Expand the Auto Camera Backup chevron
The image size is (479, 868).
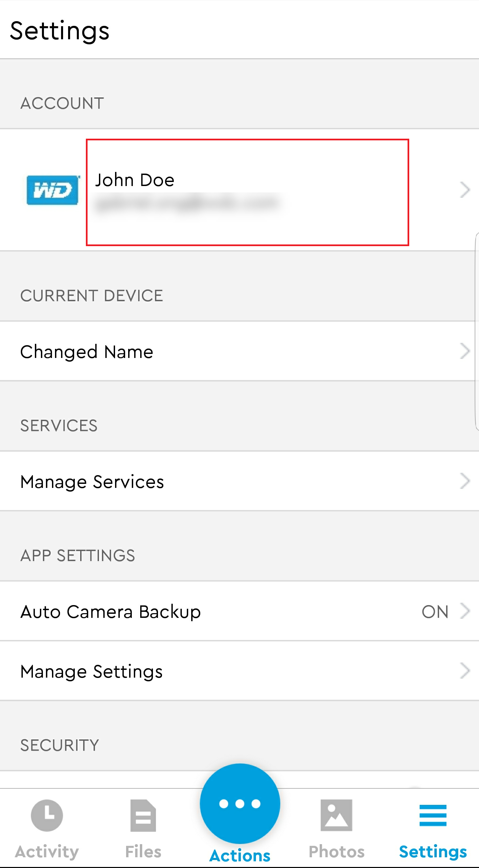[465, 611]
